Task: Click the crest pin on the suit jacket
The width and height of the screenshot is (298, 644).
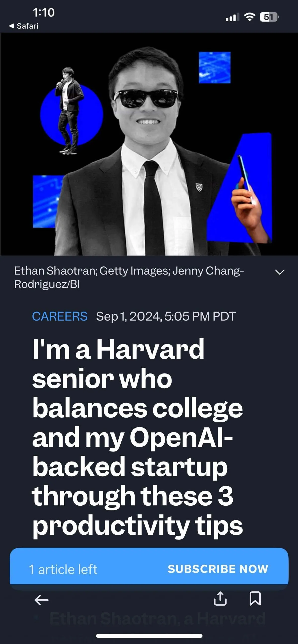Action: tap(199, 187)
